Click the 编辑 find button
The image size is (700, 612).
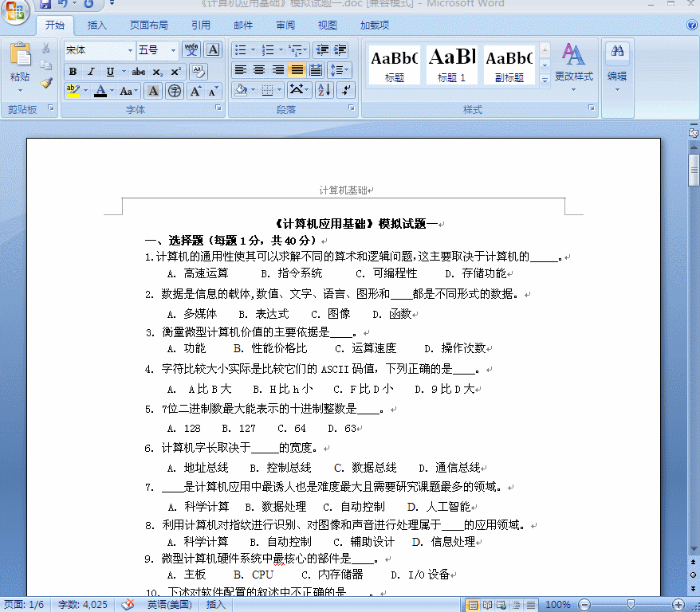(x=617, y=67)
